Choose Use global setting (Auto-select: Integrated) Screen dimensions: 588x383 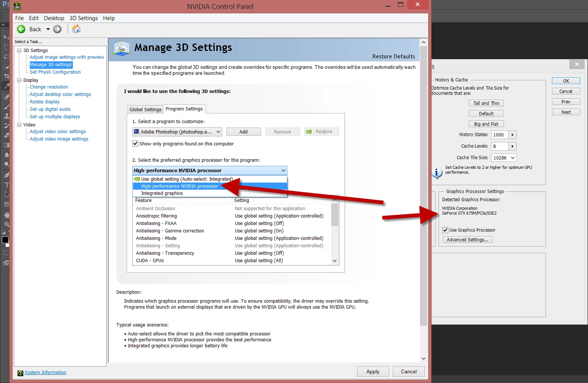tap(210, 179)
